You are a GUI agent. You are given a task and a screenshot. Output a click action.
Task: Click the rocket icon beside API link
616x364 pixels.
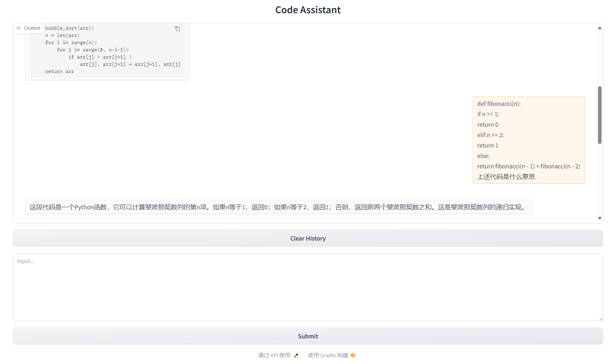(x=296, y=356)
